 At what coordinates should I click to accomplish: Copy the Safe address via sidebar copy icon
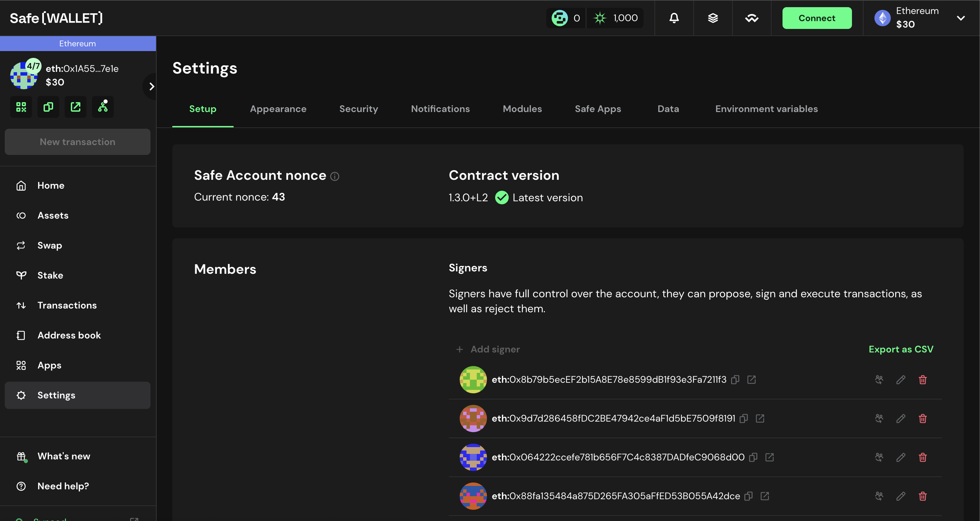pyautogui.click(x=48, y=107)
